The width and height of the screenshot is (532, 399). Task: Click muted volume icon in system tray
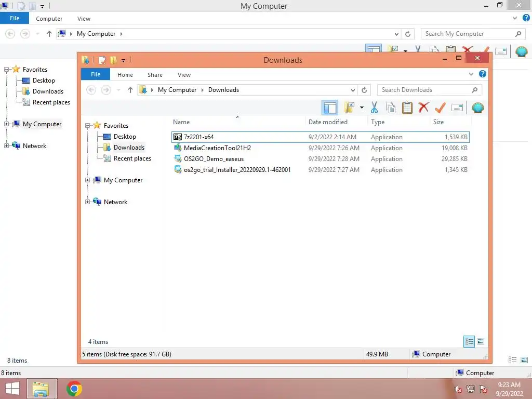point(457,389)
